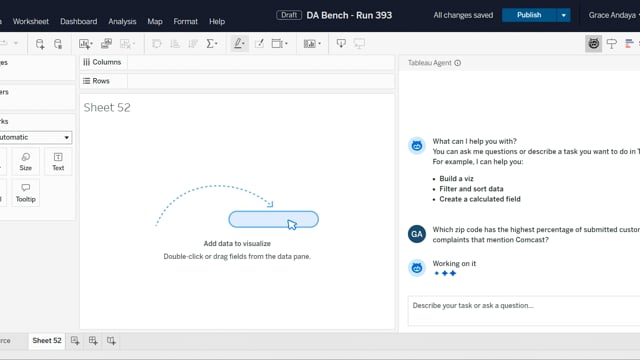Toggle the Tableau Agent toolbar icon

(593, 44)
